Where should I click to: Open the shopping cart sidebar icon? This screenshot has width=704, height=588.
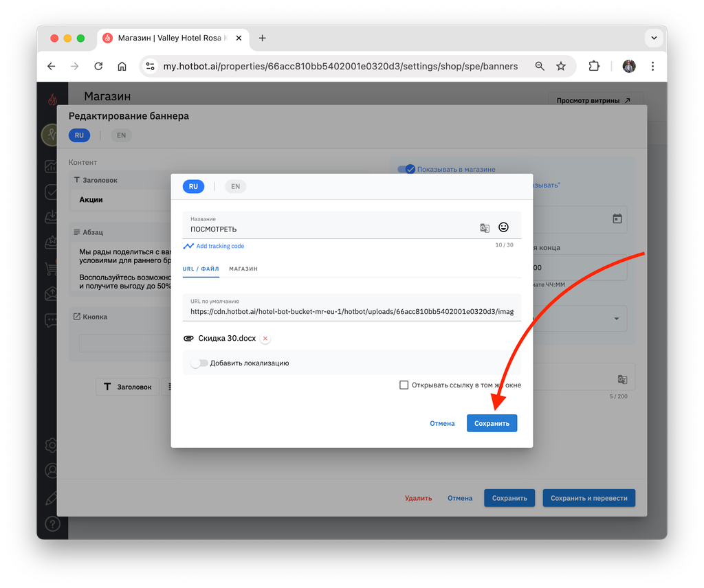click(x=52, y=268)
